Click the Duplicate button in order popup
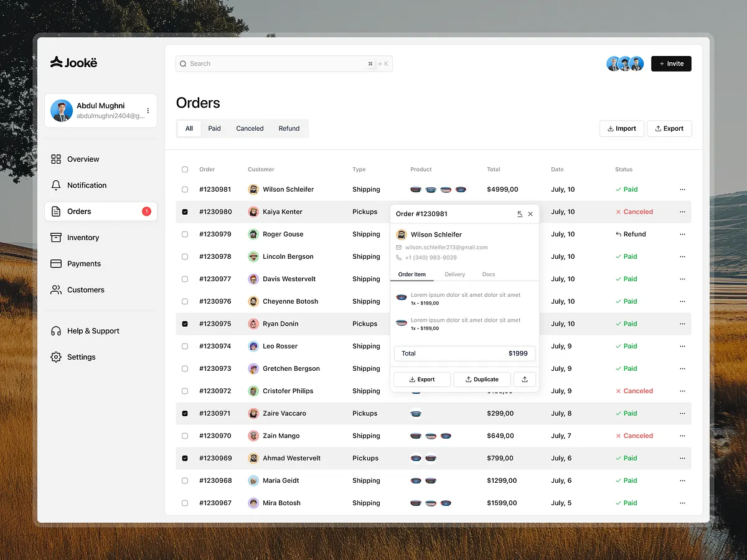This screenshot has height=560, width=747. [x=482, y=379]
